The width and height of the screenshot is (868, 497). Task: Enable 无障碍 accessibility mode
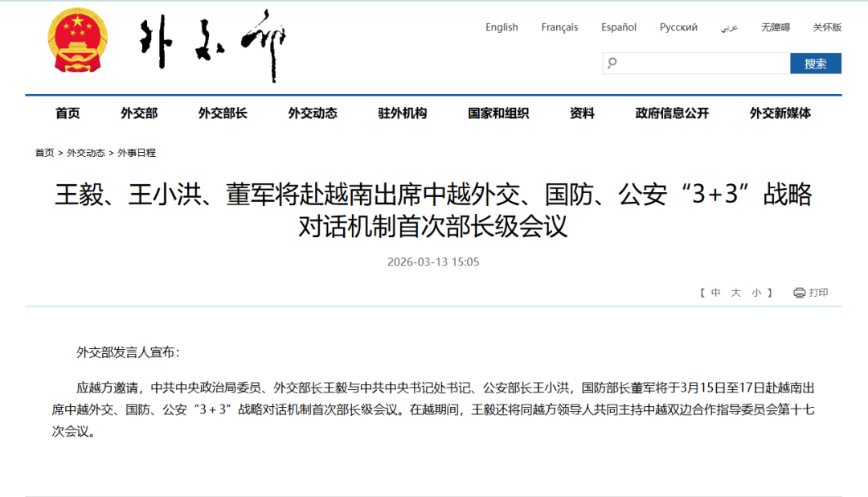(x=776, y=27)
